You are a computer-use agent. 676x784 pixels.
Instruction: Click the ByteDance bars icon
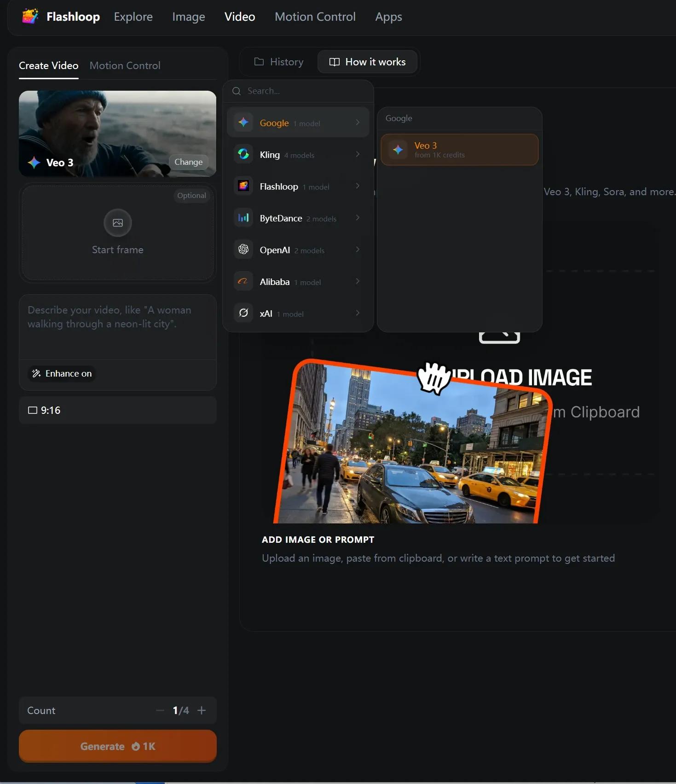pos(243,218)
